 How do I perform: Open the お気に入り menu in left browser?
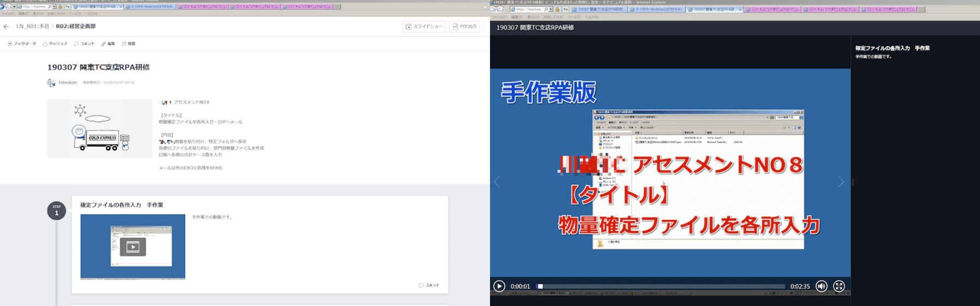(x=56, y=14)
